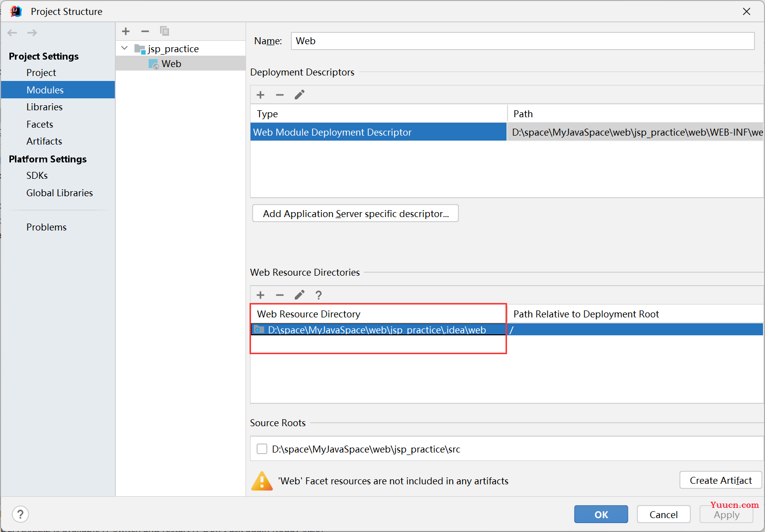Open help with bottom-left question mark
The width and height of the screenshot is (765, 532).
(x=20, y=514)
